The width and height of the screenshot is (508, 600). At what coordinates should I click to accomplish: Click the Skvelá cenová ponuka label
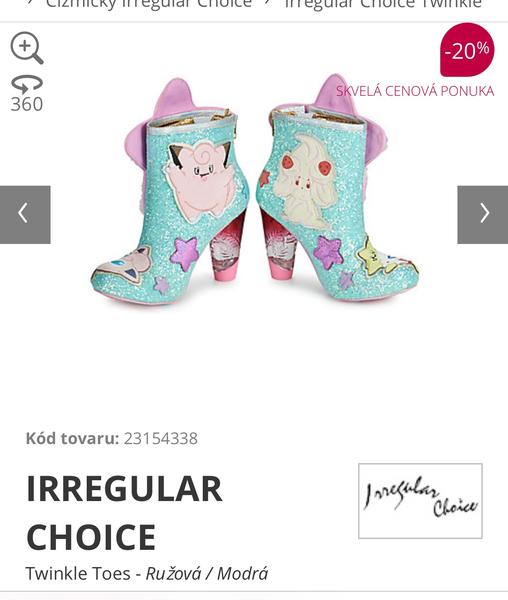point(415,91)
